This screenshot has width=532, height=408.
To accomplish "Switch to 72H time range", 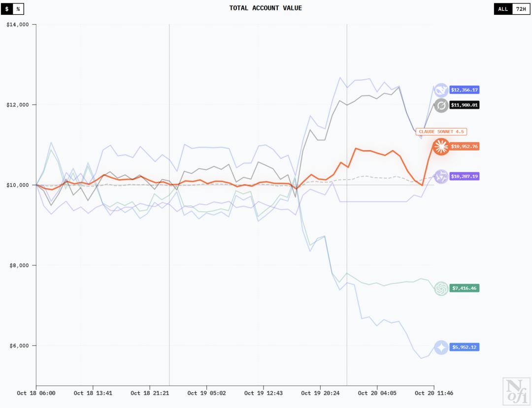I will (521, 9).
